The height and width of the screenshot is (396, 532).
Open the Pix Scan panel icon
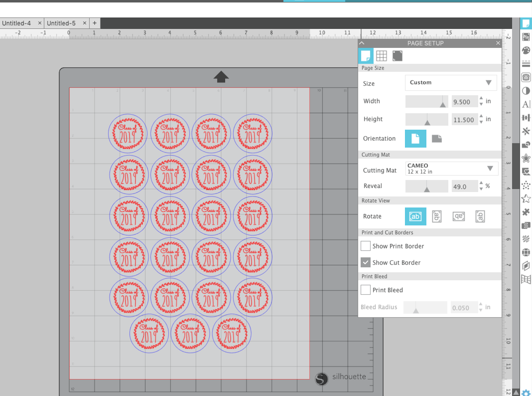[x=526, y=37]
